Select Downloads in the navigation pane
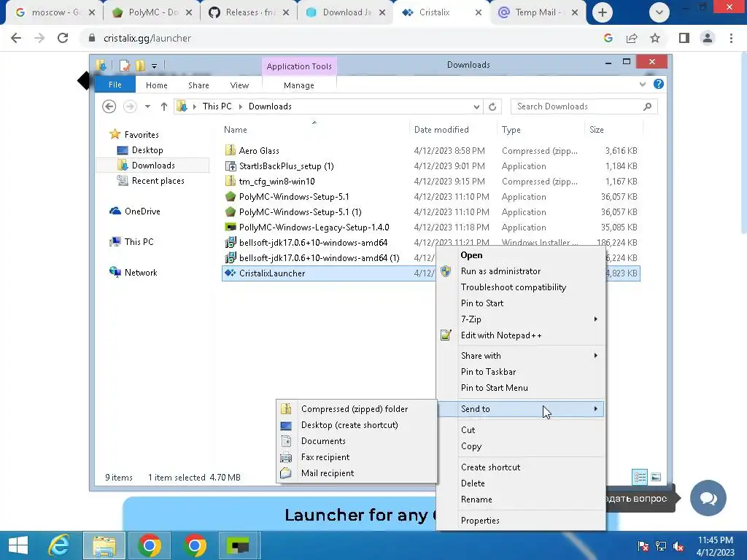 click(153, 166)
